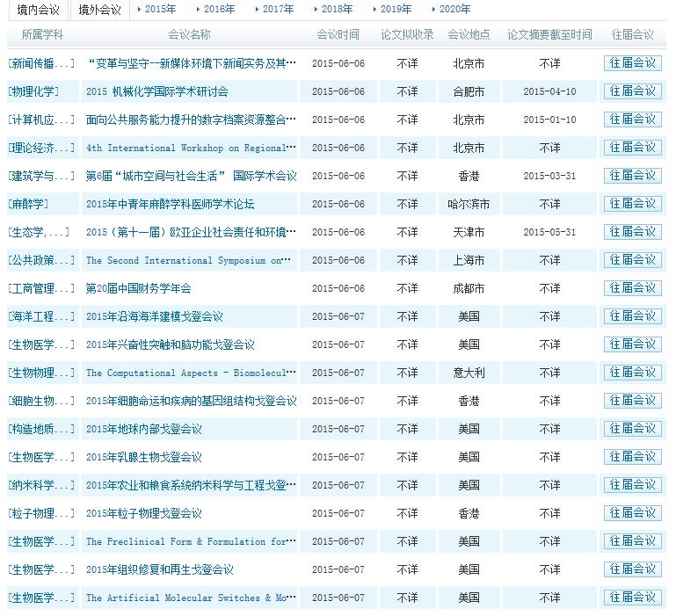Switch to the 境外会议 tab

99,10
